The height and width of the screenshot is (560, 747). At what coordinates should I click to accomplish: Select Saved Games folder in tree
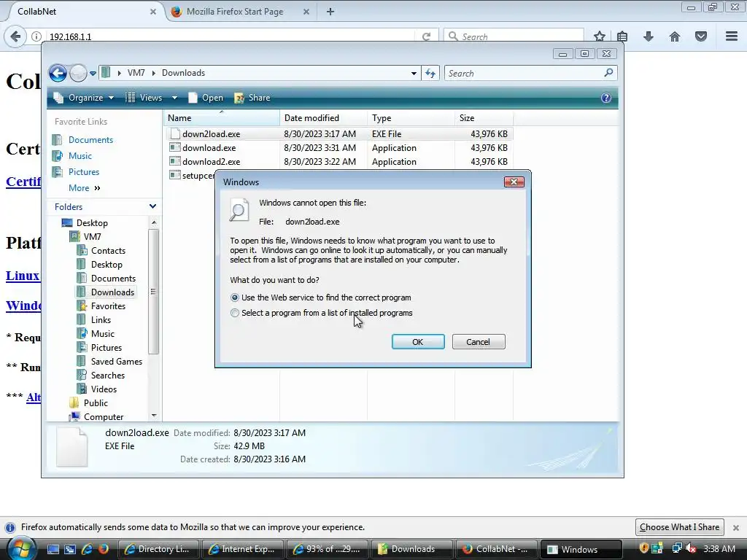[116, 362]
